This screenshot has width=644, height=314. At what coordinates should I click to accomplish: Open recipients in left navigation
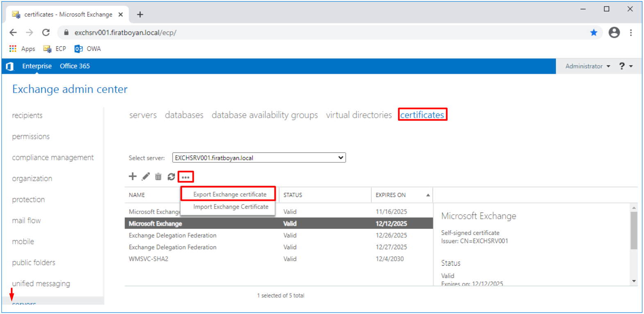point(27,116)
